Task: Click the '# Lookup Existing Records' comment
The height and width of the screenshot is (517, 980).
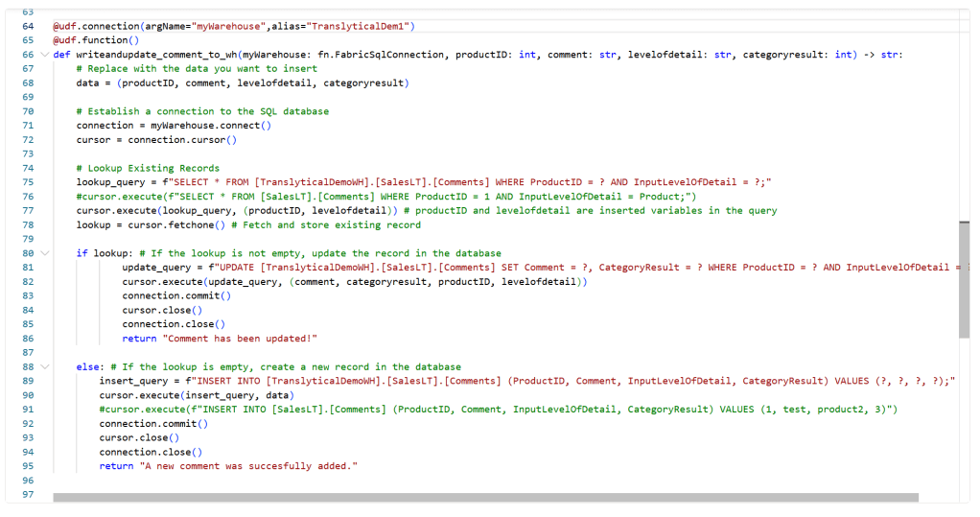Action: 148,168
